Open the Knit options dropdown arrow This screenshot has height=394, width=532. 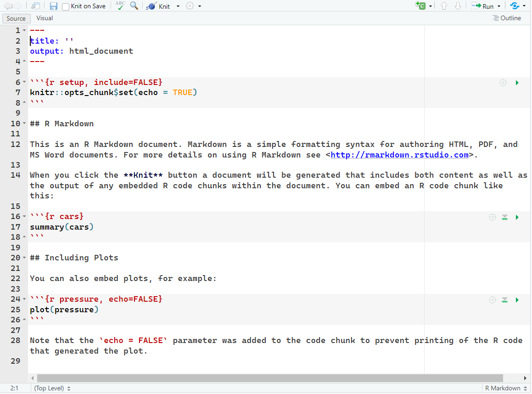pyautogui.click(x=178, y=6)
